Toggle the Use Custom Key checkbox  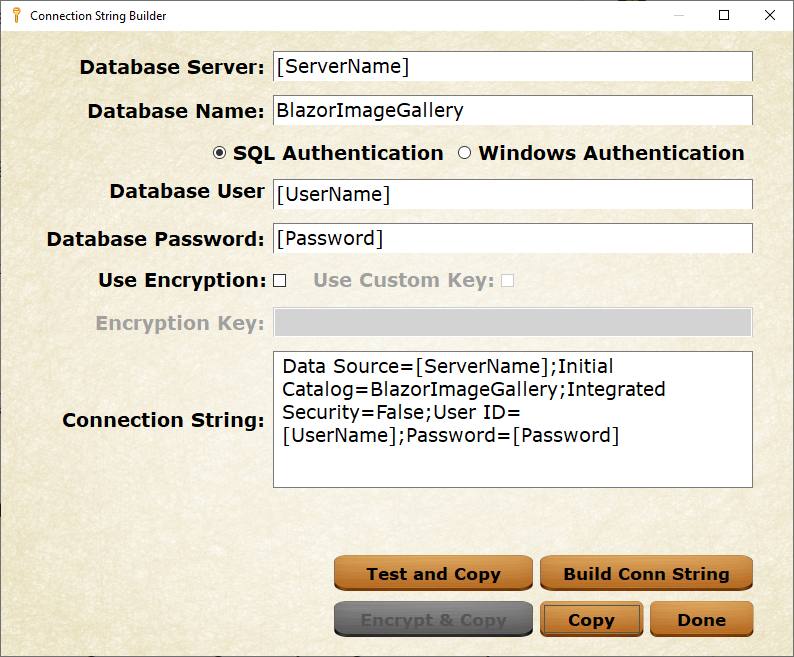click(507, 281)
